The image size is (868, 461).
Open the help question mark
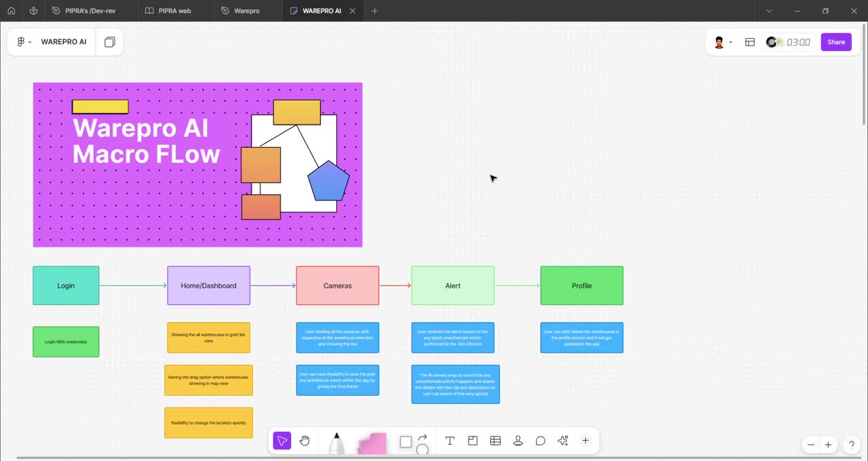click(x=852, y=445)
